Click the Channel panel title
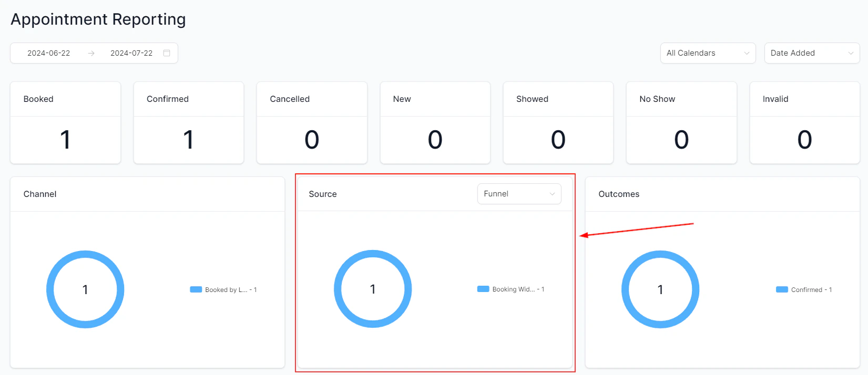868x375 pixels. (40, 194)
